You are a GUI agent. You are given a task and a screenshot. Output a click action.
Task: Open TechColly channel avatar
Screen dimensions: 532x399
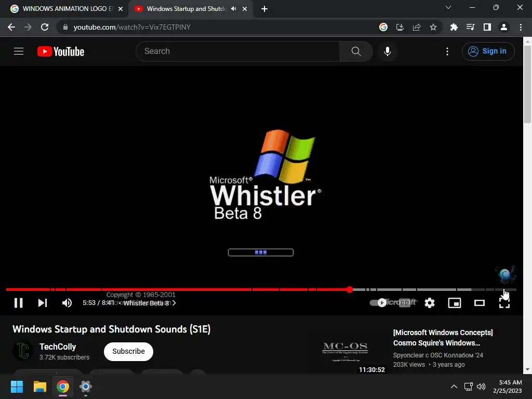(x=23, y=351)
